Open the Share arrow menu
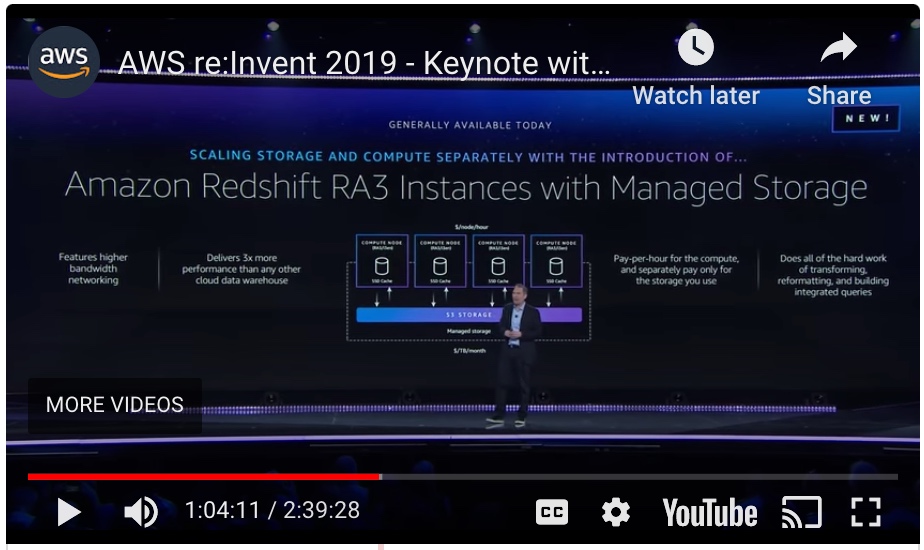 click(839, 68)
